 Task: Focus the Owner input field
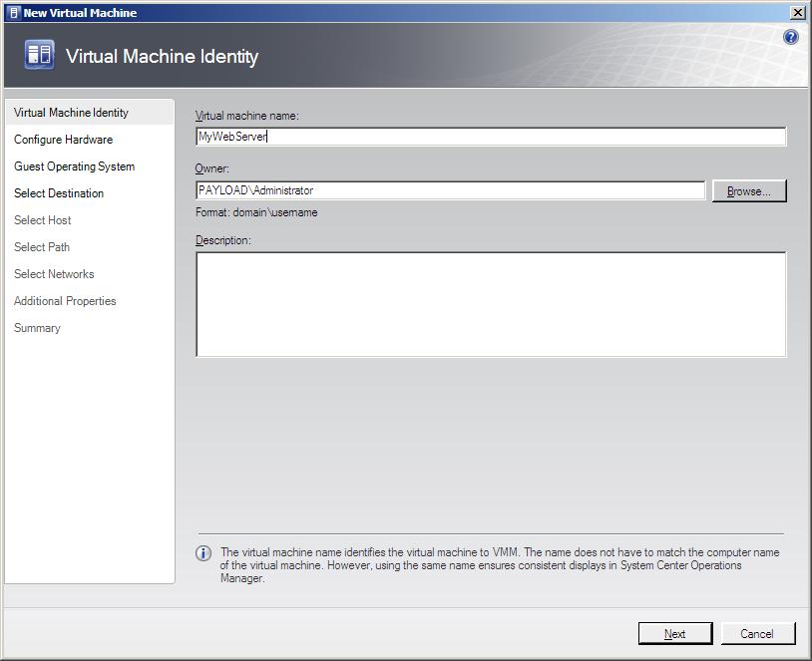450,190
